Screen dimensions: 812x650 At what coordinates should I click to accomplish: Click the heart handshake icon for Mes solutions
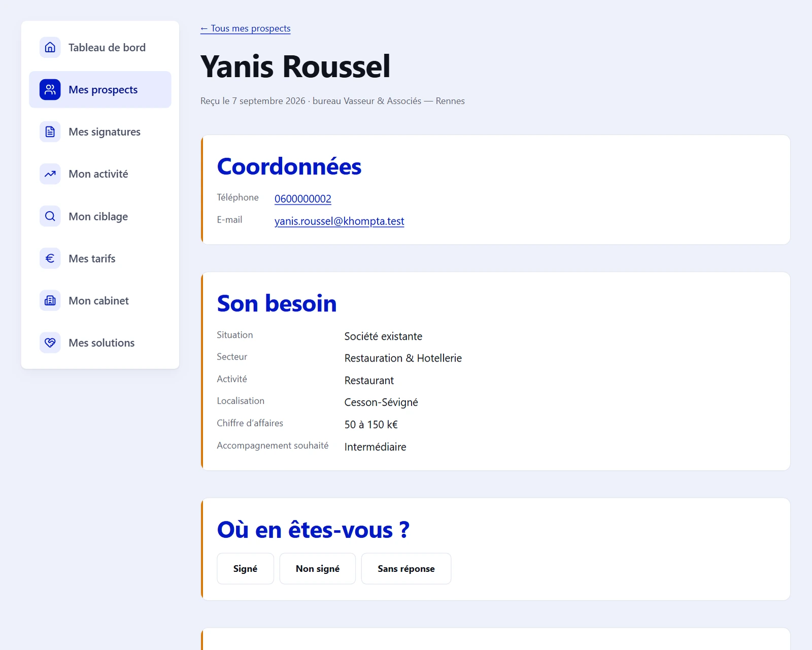[50, 343]
